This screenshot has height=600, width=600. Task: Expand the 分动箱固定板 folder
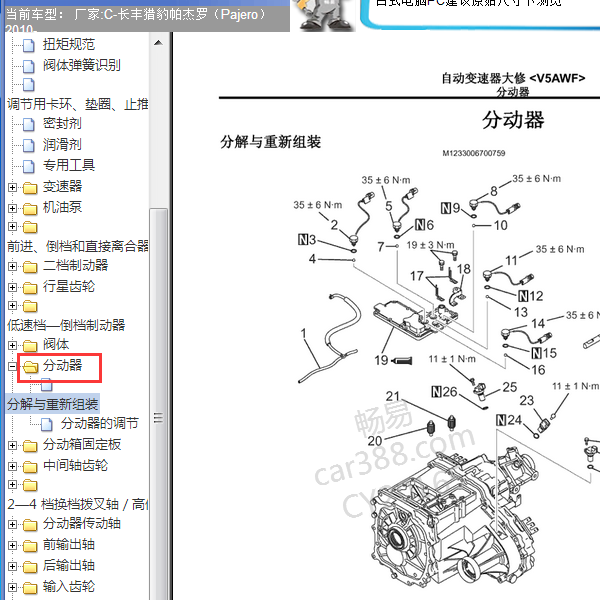pos(12,445)
